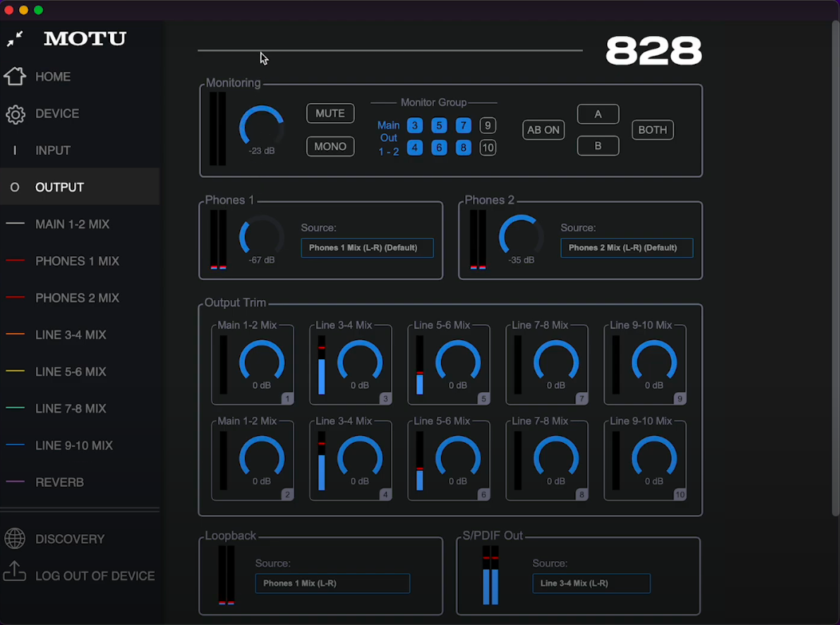Click the collapse arrows icon beside MOTU logo
This screenshot has width=840, height=625.
point(14,38)
